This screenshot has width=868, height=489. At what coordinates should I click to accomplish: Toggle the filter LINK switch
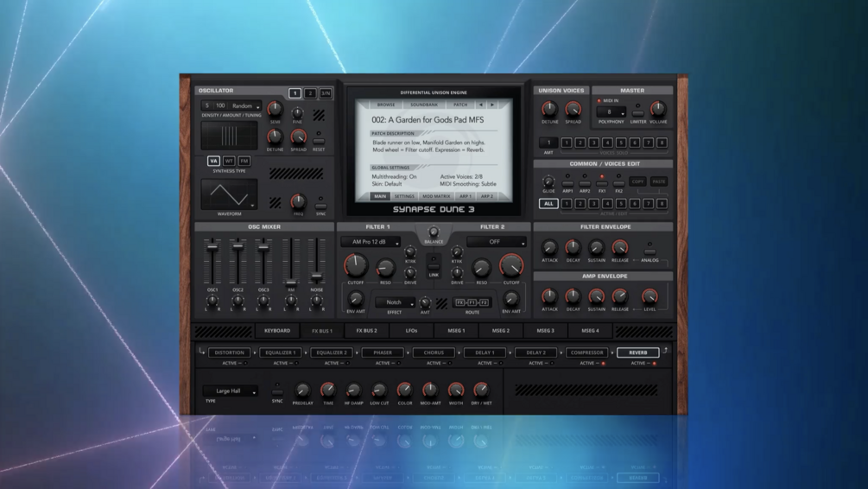pyautogui.click(x=434, y=266)
